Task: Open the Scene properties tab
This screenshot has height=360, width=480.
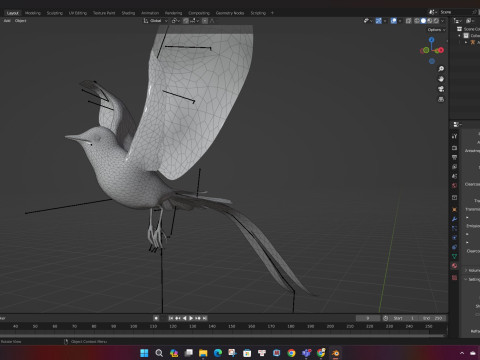Action: [x=454, y=176]
